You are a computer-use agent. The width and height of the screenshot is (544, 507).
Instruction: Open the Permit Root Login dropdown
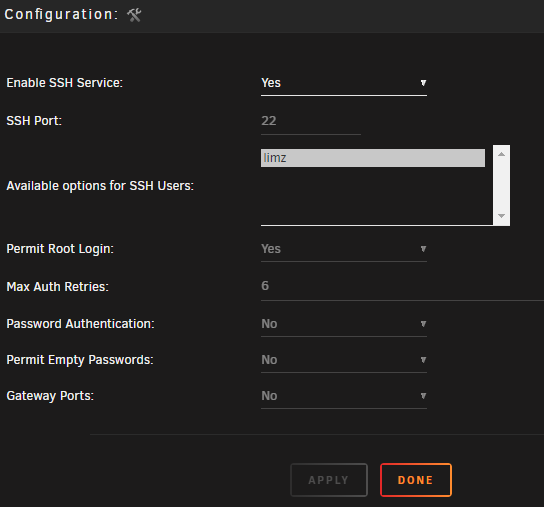tap(344, 249)
